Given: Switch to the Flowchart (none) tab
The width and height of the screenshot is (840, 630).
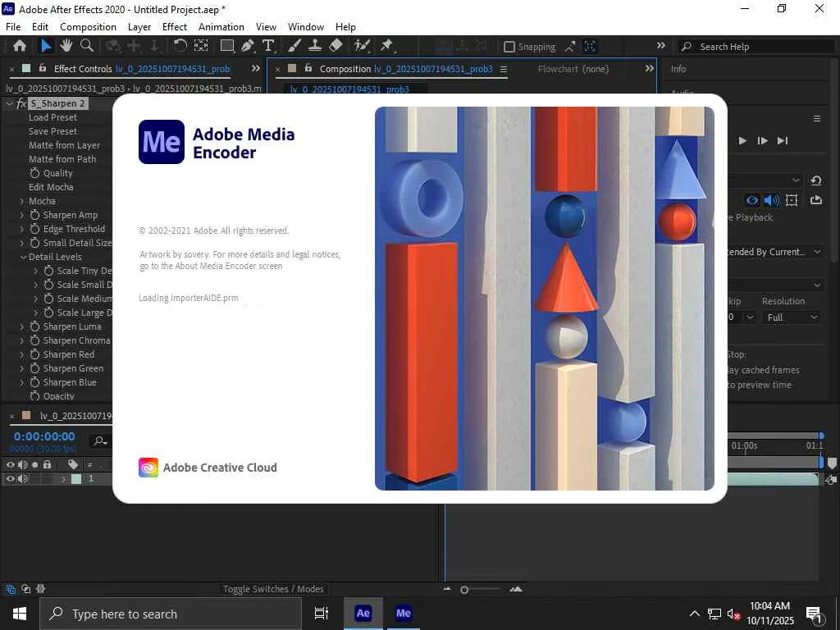Looking at the screenshot, I should [x=573, y=69].
